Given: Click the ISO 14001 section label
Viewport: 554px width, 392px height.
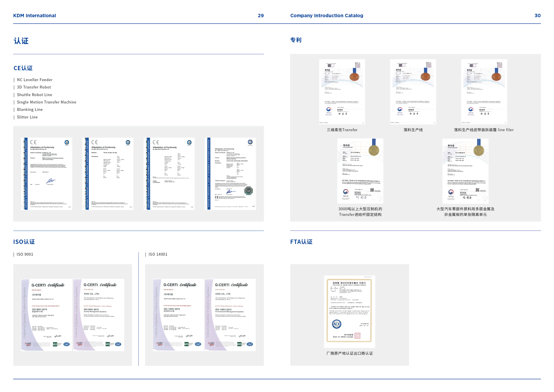Looking at the screenshot, I should click(158, 254).
